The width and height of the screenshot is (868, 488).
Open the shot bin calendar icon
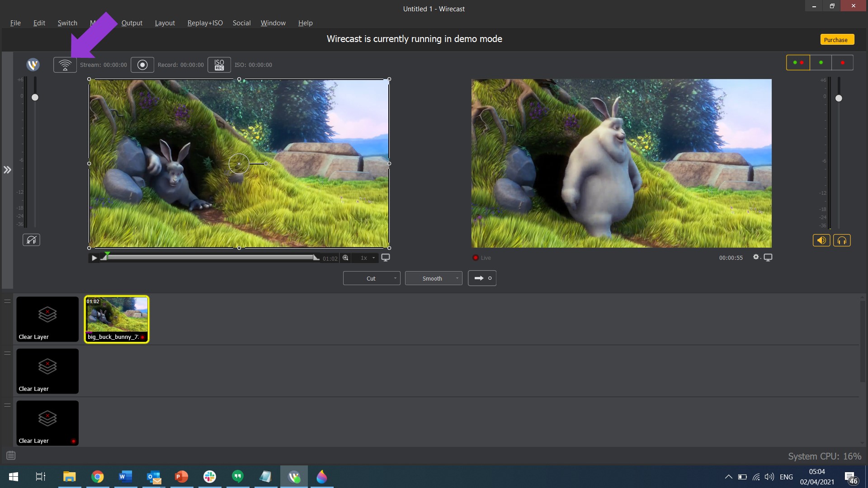pos(11,455)
